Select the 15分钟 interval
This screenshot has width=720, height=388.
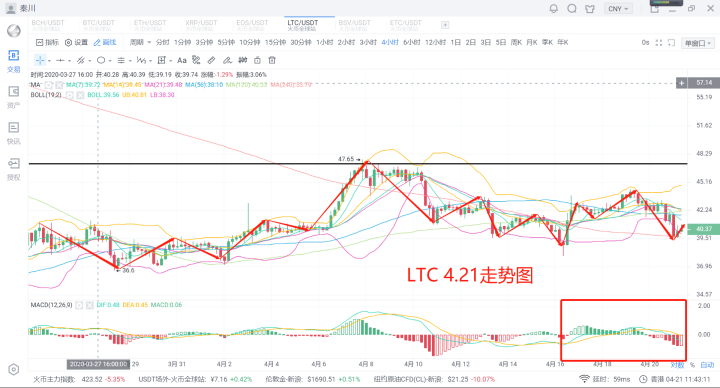pyautogui.click(x=276, y=42)
